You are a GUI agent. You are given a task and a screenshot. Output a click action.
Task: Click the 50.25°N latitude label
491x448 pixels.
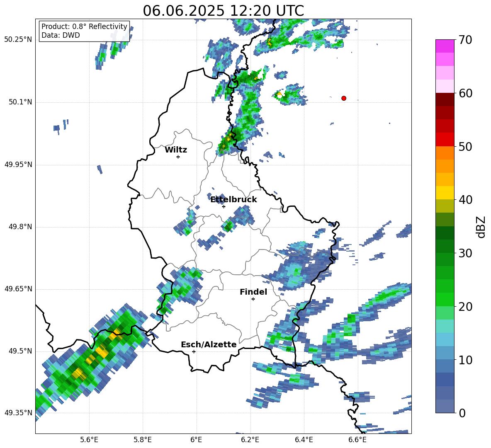[18, 40]
